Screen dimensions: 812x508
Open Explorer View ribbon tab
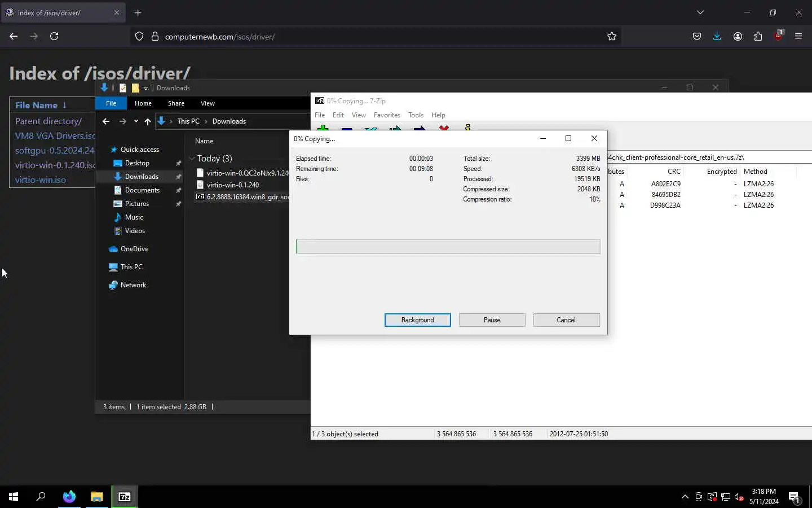[x=208, y=103]
